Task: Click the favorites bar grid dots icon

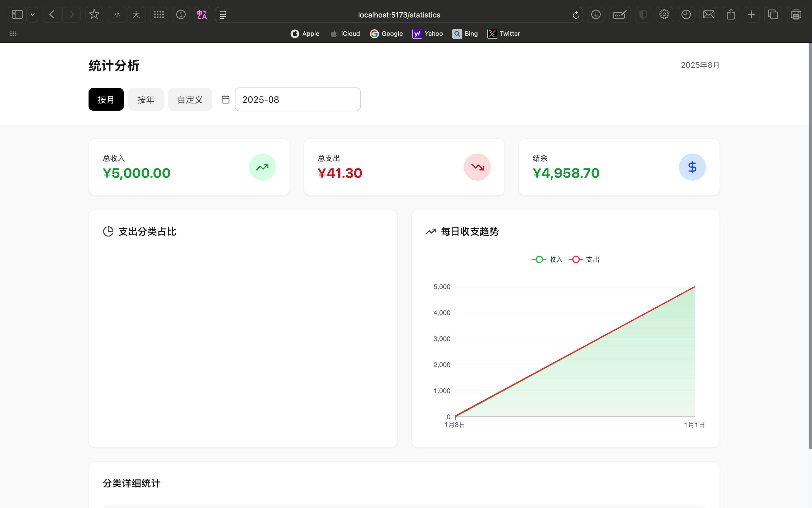Action: point(13,34)
